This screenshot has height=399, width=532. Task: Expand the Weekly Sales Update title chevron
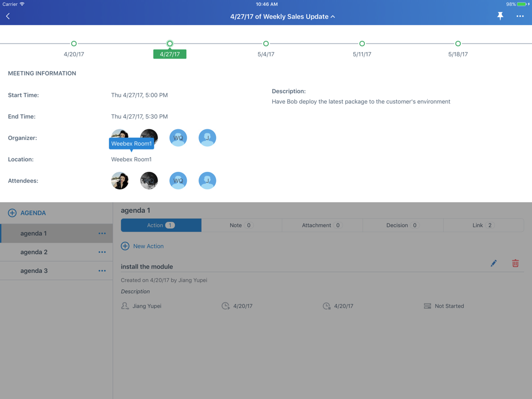point(333,16)
